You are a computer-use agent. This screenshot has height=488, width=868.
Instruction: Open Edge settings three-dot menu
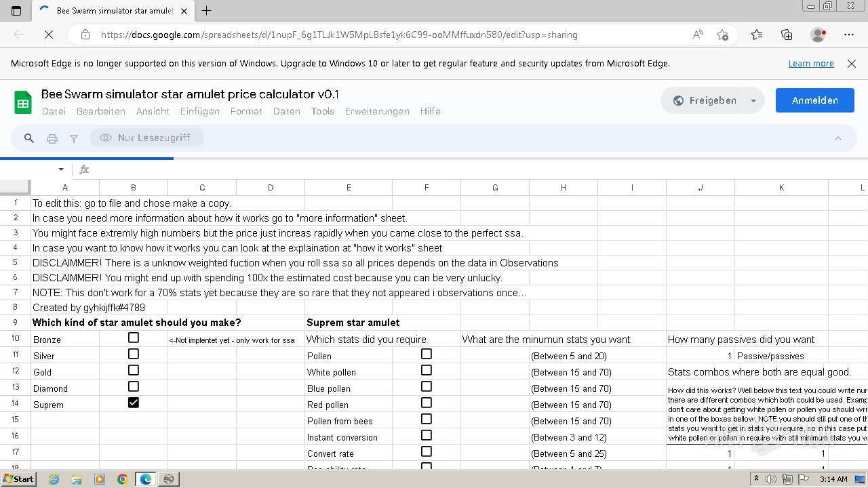click(x=849, y=35)
